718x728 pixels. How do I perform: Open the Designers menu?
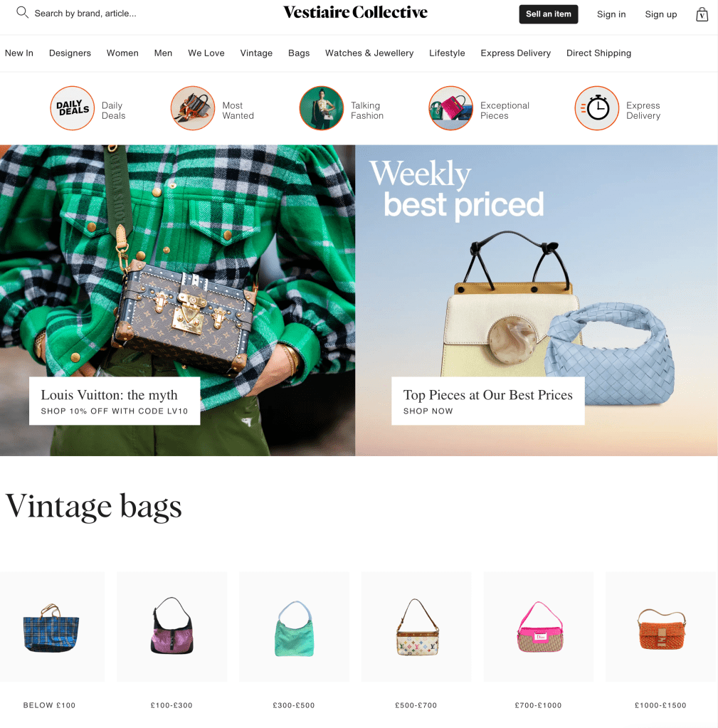(x=70, y=53)
